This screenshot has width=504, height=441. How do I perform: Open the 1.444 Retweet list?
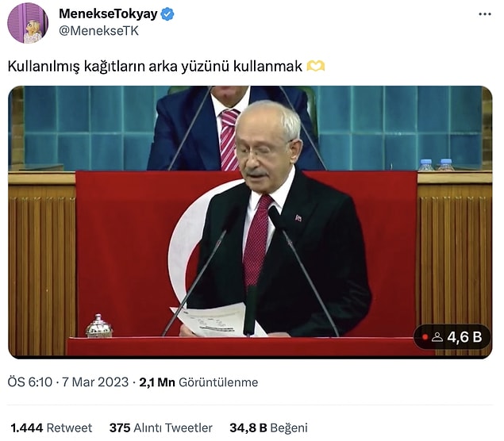(52, 428)
